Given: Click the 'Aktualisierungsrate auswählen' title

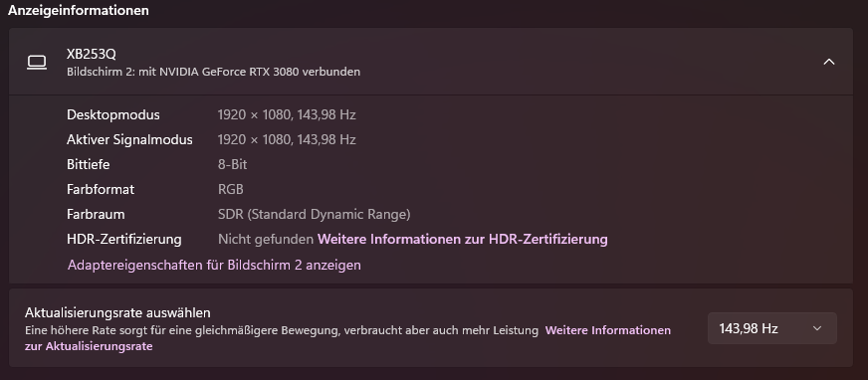Looking at the screenshot, I should point(117,312).
